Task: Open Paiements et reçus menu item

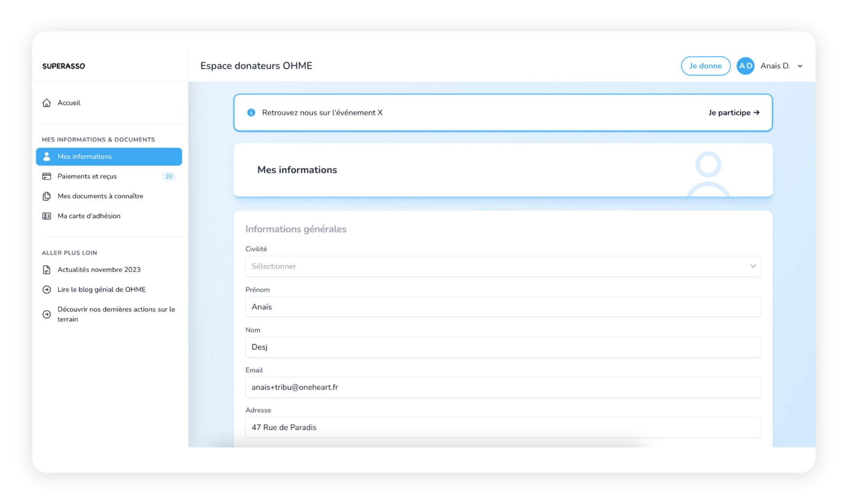Action: point(87,177)
